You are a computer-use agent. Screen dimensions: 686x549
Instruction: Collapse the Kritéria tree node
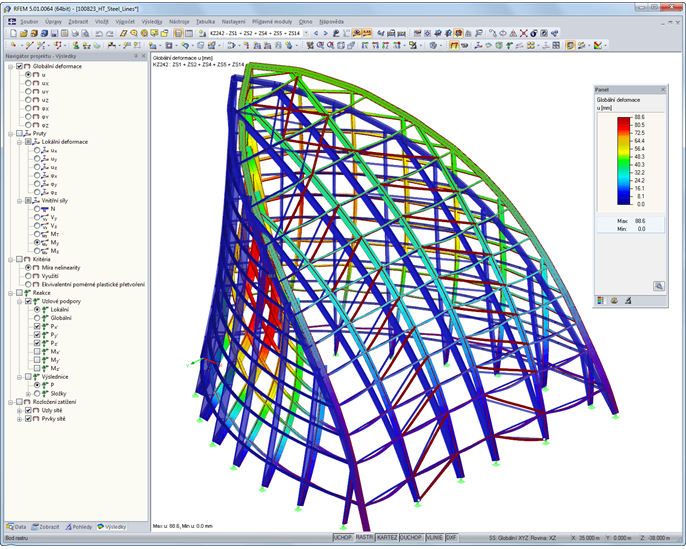[x=10, y=260]
